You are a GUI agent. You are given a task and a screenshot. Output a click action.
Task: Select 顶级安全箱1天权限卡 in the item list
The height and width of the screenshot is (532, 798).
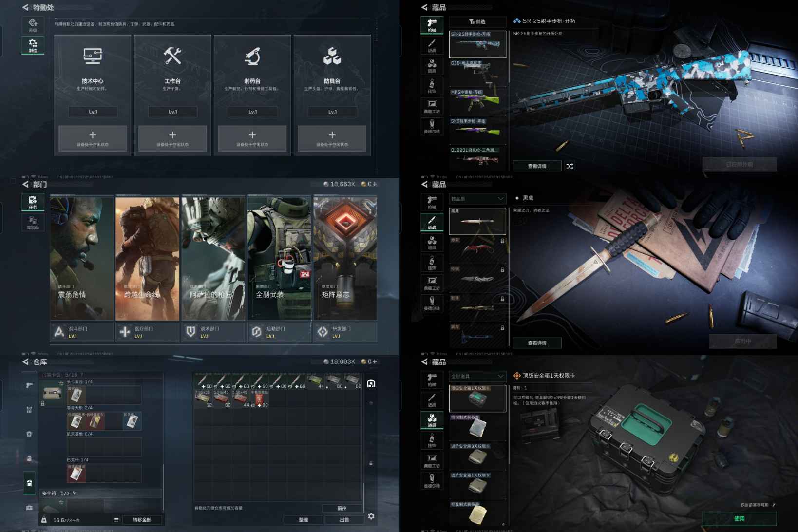(x=477, y=399)
